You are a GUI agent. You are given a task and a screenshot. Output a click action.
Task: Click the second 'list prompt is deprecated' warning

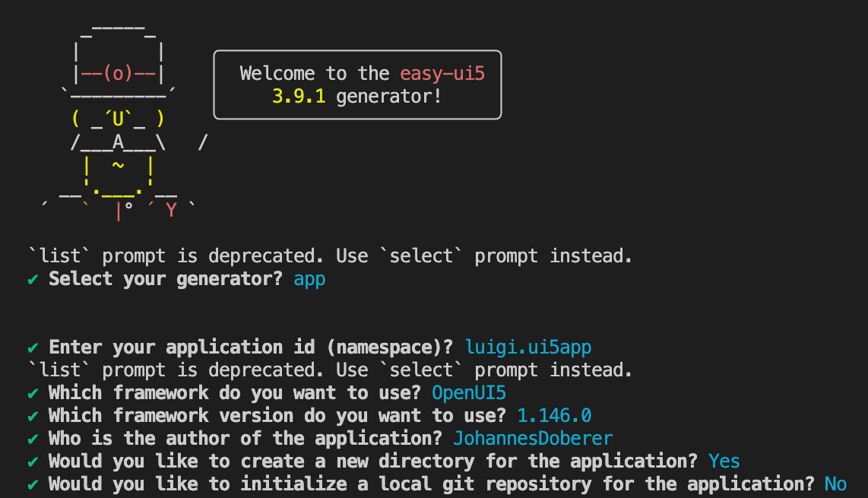331,370
